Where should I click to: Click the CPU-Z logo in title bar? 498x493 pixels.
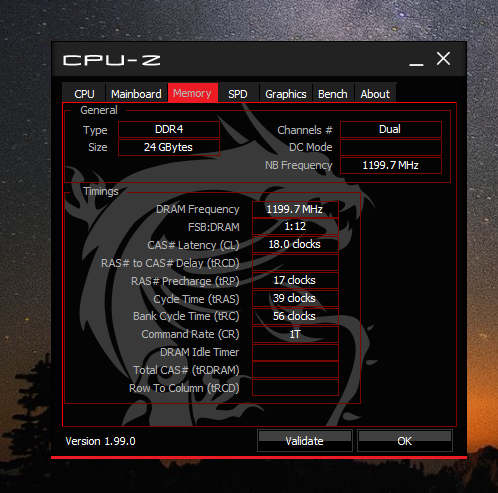point(112,60)
